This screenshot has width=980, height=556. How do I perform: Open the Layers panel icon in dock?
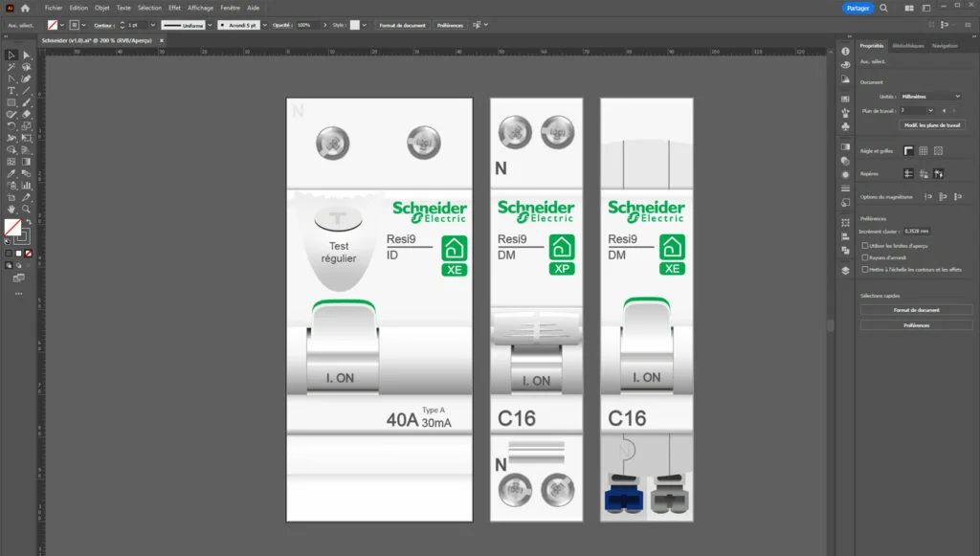tap(846, 271)
